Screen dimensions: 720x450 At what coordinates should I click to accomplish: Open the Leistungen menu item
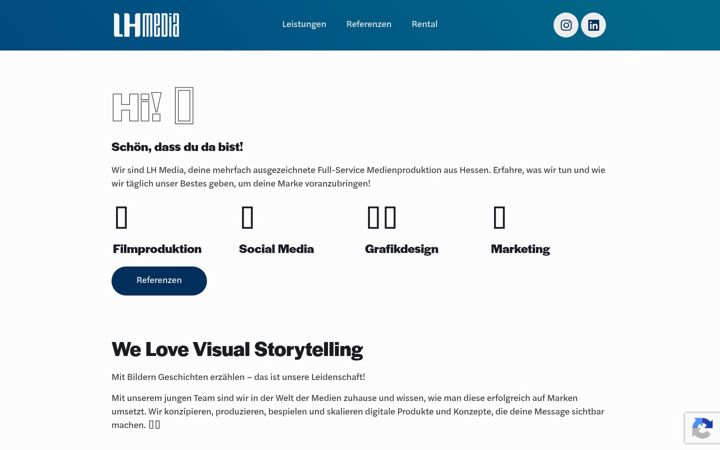(304, 24)
